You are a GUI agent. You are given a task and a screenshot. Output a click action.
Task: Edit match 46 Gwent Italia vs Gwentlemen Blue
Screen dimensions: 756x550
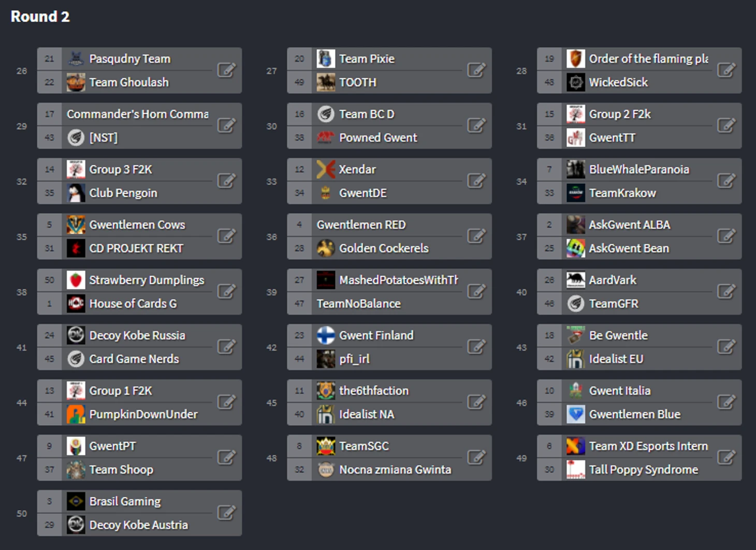[726, 402]
